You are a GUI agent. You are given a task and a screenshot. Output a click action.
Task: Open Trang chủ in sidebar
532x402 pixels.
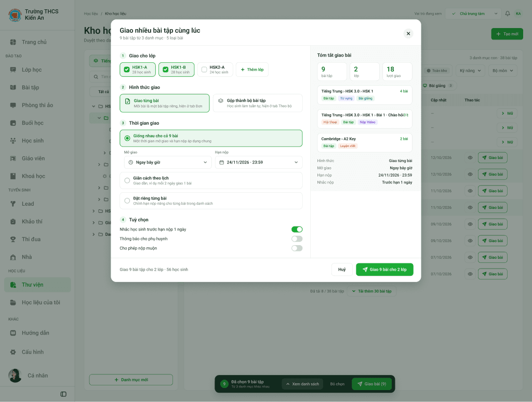click(37, 42)
